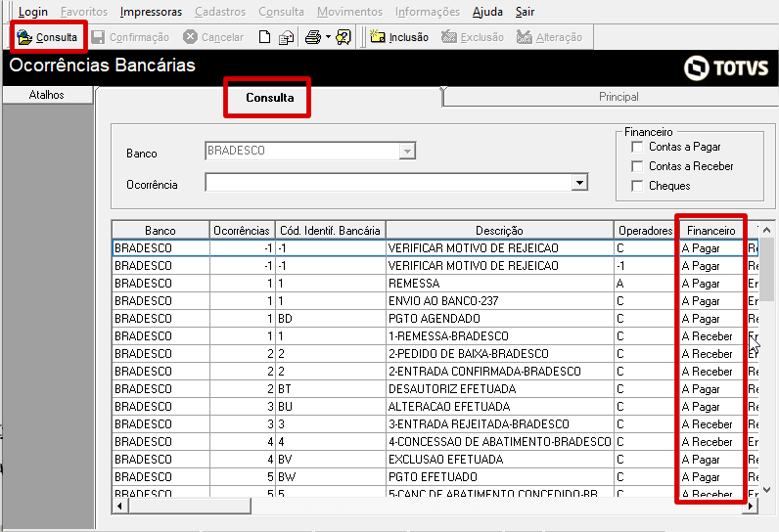Image resolution: width=779 pixels, height=532 pixels.
Task: Select the 2-PEDIDO DE BAIXA-BRADESCO cell
Action: pyautogui.click(x=499, y=354)
